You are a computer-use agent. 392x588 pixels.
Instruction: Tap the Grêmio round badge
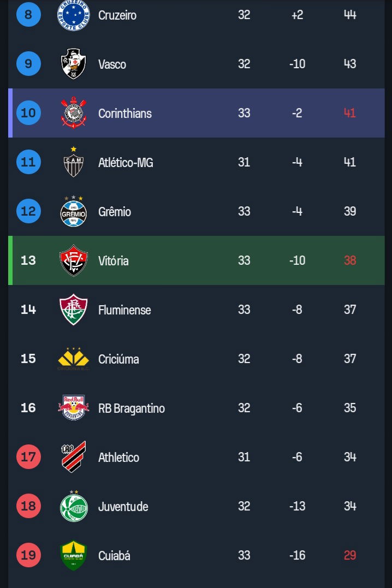pyautogui.click(x=74, y=211)
